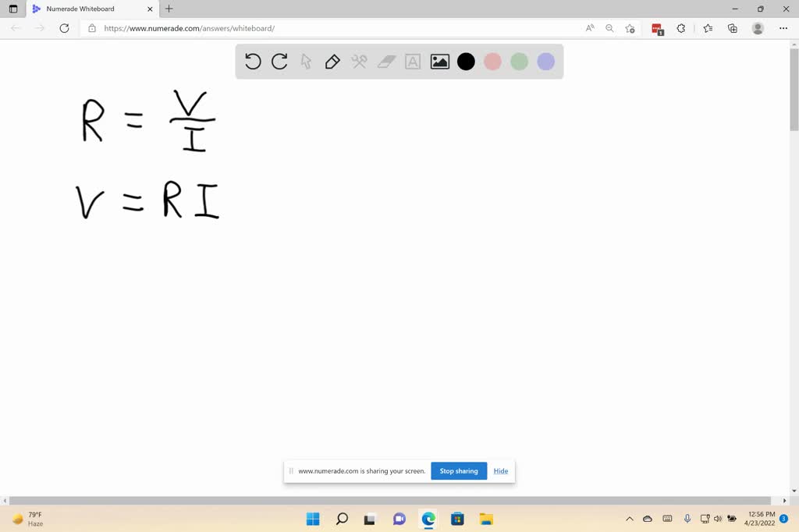Open a new browser tab
Viewport: 799px width, 532px height.
pyautogui.click(x=169, y=9)
